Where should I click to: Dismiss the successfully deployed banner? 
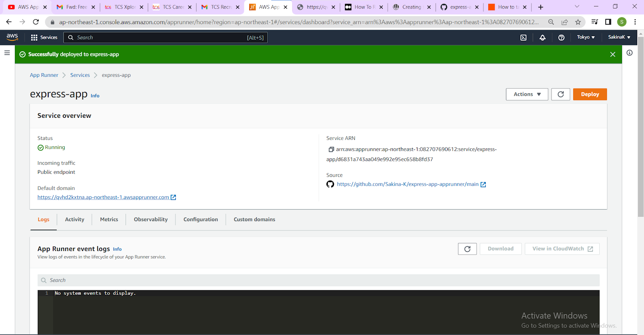(613, 54)
